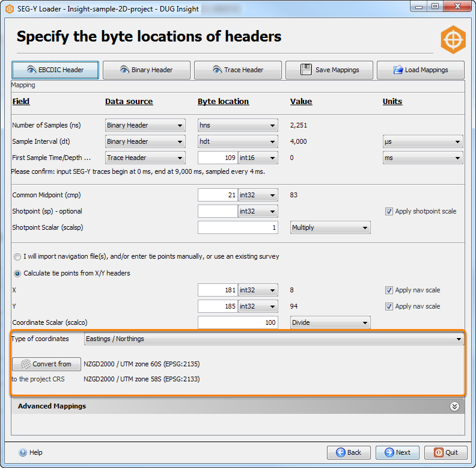Click Common Midpoint byte field 21
The height and width of the screenshot is (468, 476).
(x=218, y=195)
